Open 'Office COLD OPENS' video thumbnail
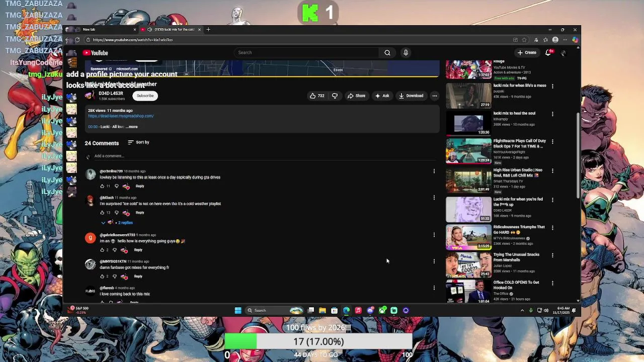The image size is (644, 362). pyautogui.click(x=468, y=292)
